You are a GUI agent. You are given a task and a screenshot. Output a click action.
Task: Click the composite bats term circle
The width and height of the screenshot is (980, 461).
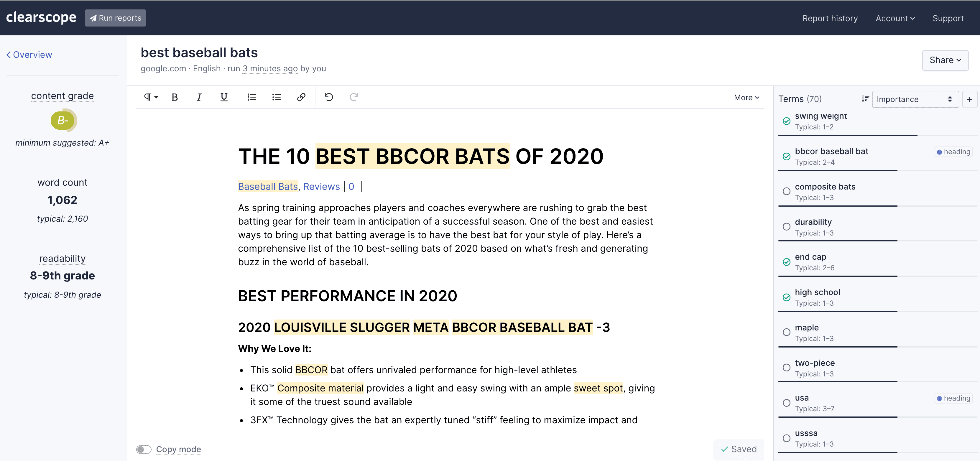point(786,191)
